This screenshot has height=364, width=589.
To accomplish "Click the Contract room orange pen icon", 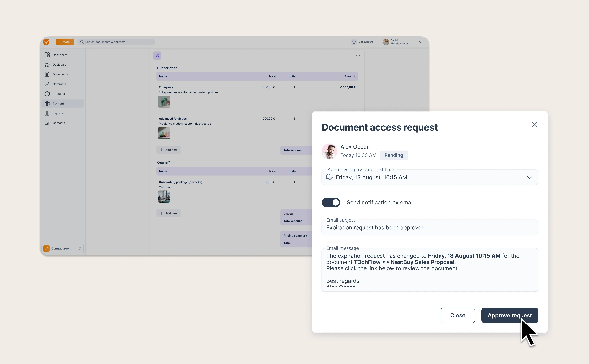I will pos(47,248).
